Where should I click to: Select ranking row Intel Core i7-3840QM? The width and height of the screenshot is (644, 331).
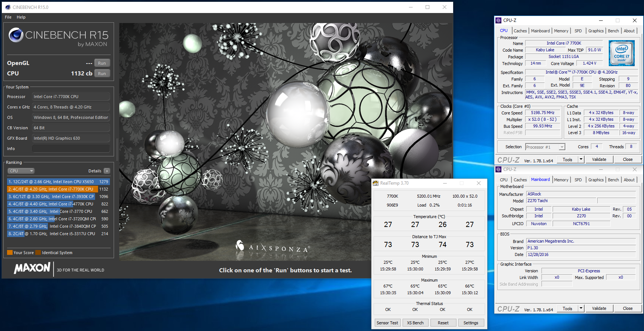click(58, 226)
